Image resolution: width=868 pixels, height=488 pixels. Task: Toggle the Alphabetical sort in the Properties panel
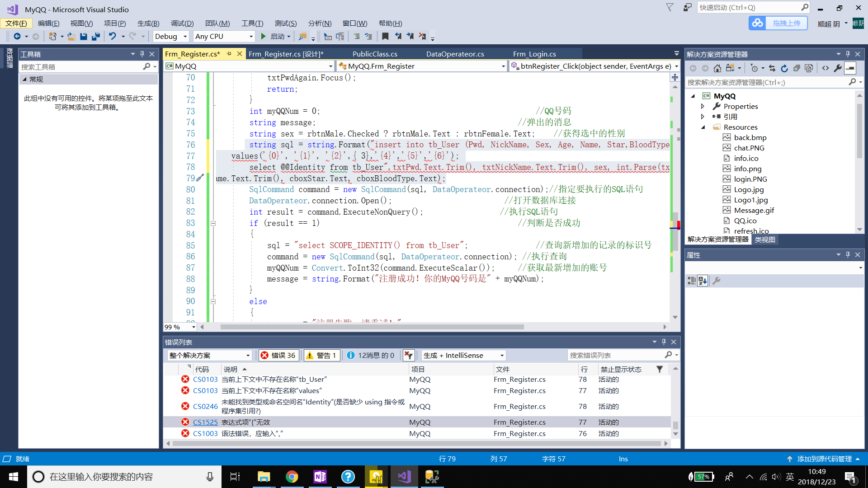(703, 281)
